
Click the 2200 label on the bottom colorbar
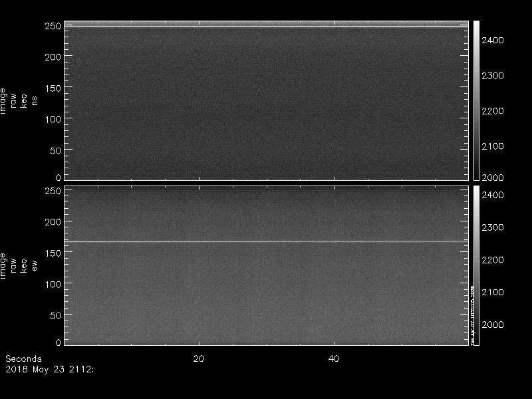(x=493, y=260)
